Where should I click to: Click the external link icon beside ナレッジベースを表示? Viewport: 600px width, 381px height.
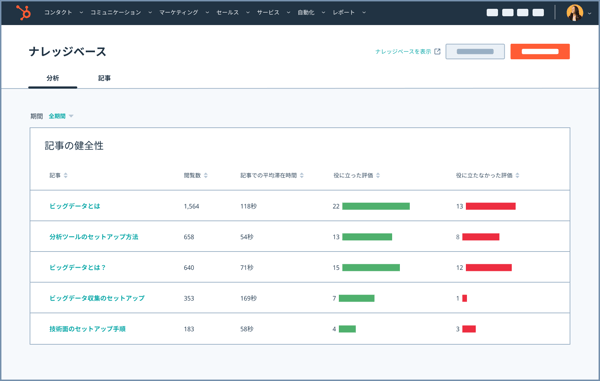[437, 52]
